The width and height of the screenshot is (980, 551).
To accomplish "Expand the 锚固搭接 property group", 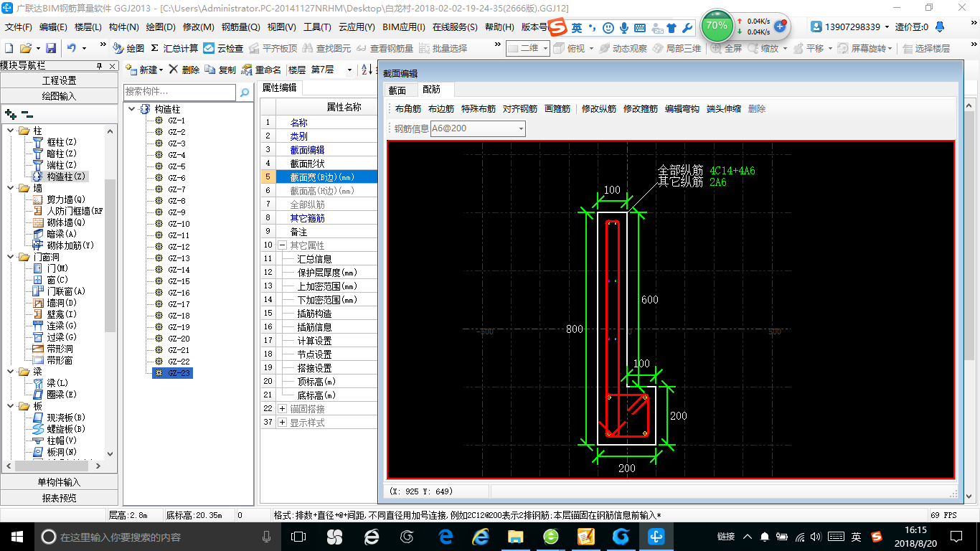I will (282, 409).
